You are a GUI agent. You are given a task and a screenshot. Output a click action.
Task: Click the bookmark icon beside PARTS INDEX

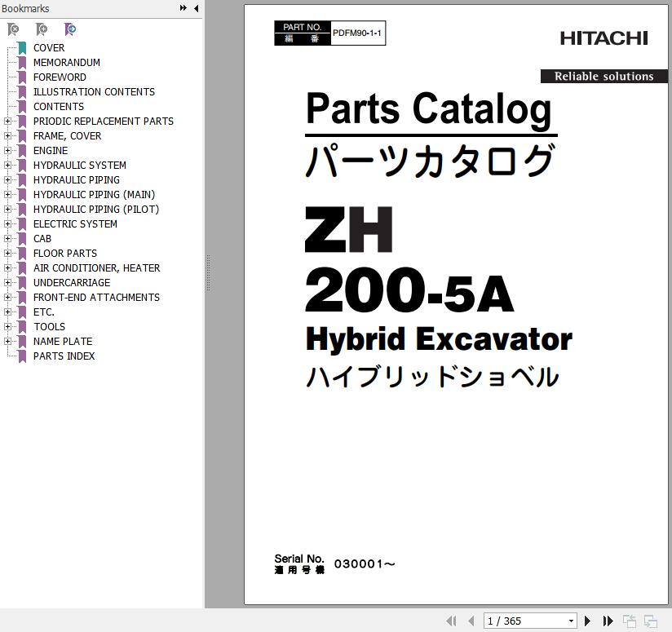point(22,356)
